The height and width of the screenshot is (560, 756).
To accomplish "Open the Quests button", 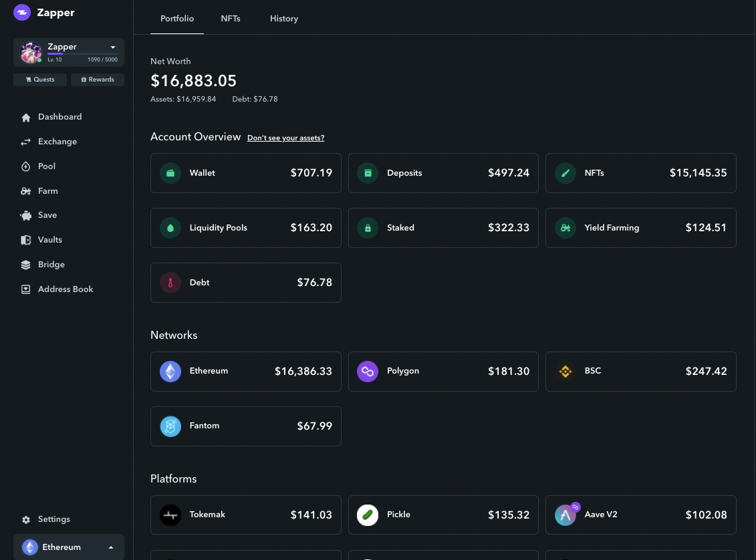I will 40,80.
